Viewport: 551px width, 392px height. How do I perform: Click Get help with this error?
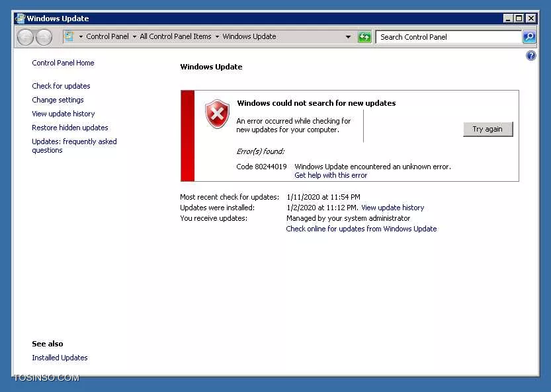coord(331,175)
